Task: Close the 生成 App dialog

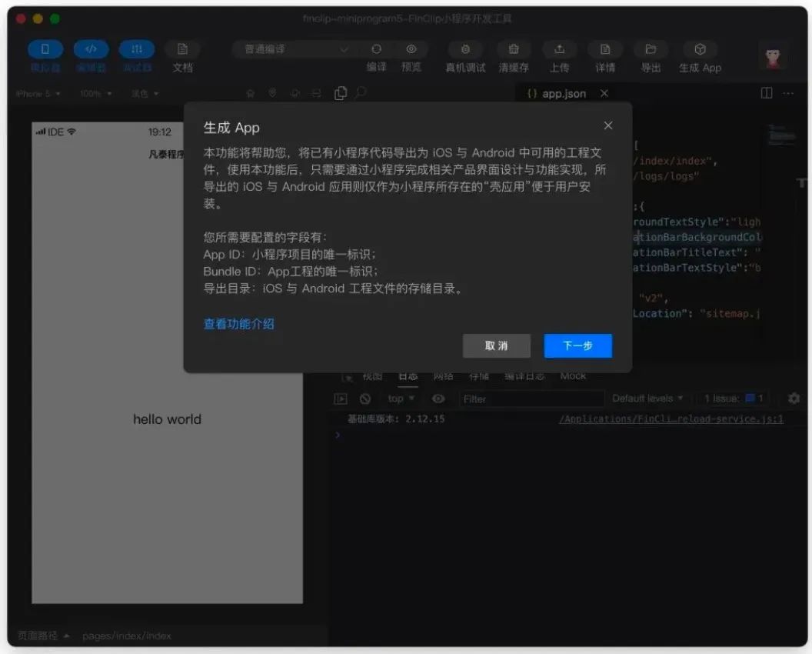Action: click(x=608, y=126)
